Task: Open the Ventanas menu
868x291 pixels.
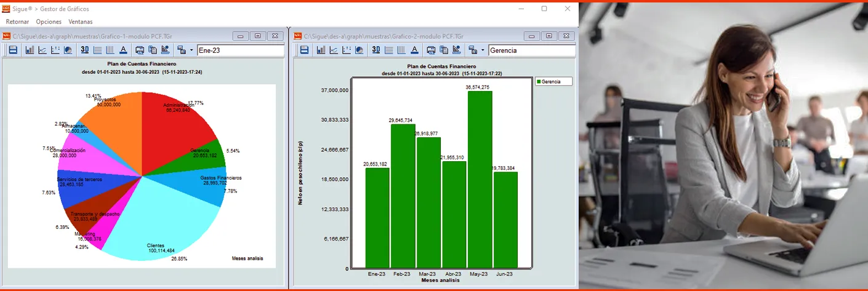Action: (x=81, y=22)
